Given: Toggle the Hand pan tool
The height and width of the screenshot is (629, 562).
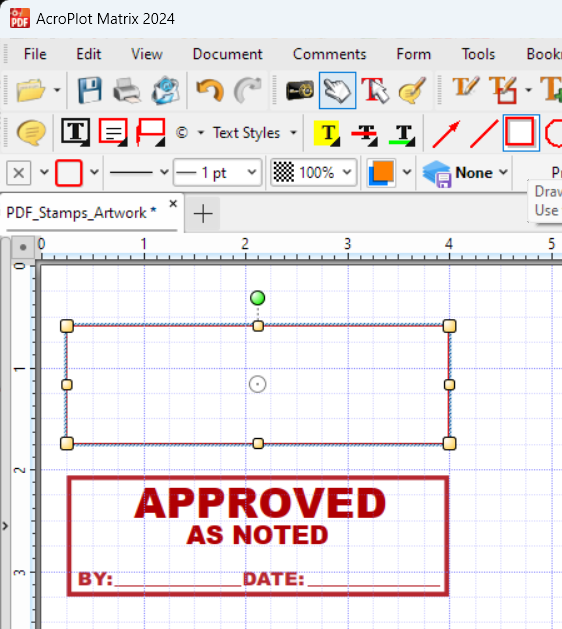Looking at the screenshot, I should click(x=337, y=91).
